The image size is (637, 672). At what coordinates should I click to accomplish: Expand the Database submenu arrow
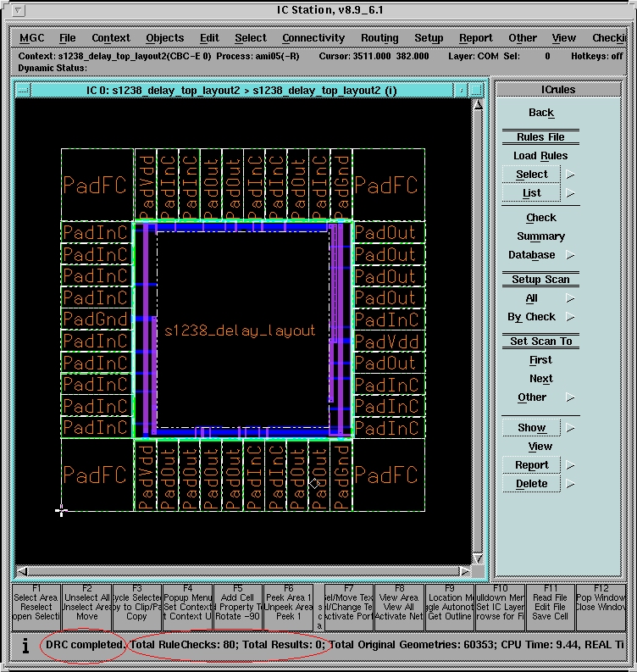pos(570,255)
